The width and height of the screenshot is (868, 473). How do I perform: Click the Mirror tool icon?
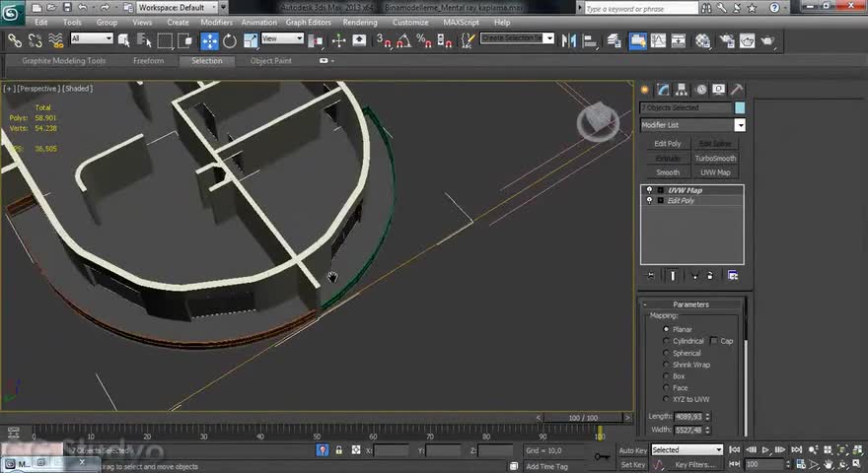click(569, 40)
